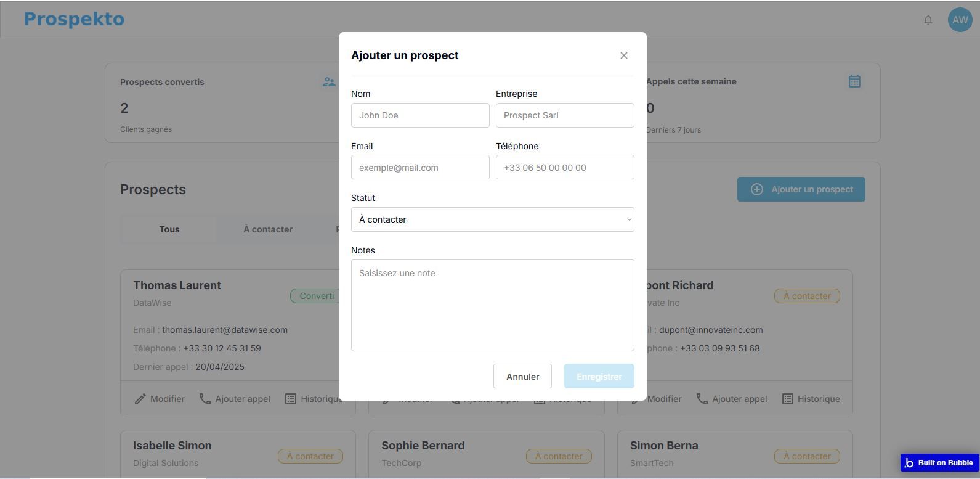The height and width of the screenshot is (479, 980).
Task: Open Historique list icon for Dupont Richard
Action: 787,399
